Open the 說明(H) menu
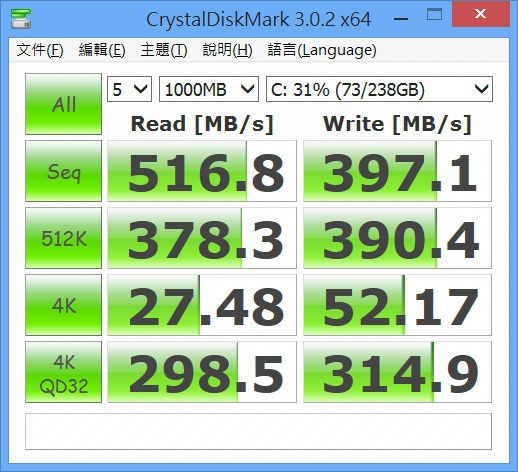 227,50
